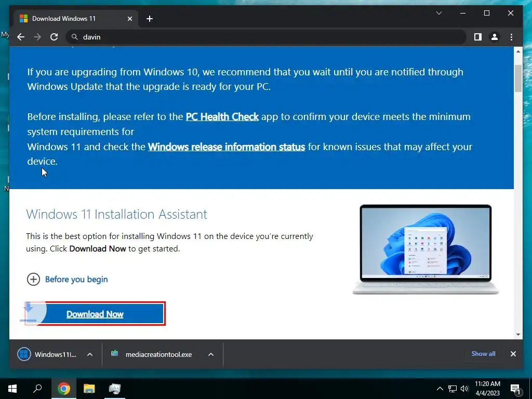
Task: Switch to Chrome in the taskbar
Action: pos(63,389)
